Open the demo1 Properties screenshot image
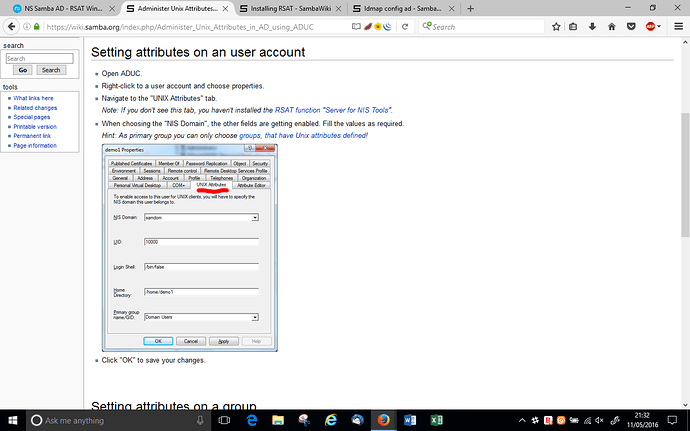The image size is (690, 431). pos(190,248)
